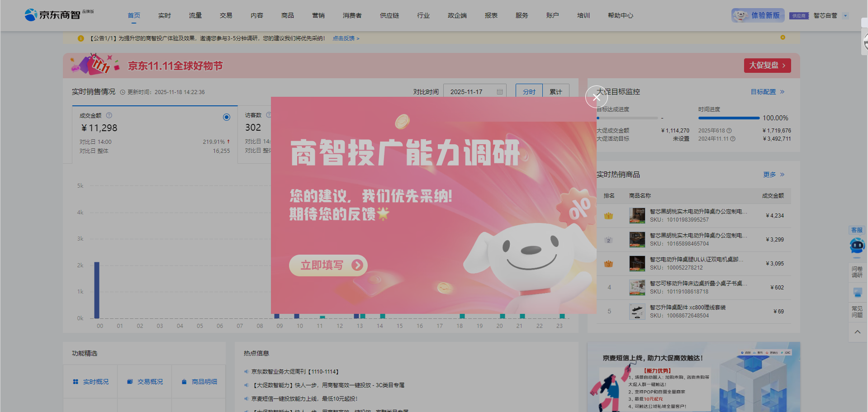Open the 报表 navigation menu

coord(491,15)
